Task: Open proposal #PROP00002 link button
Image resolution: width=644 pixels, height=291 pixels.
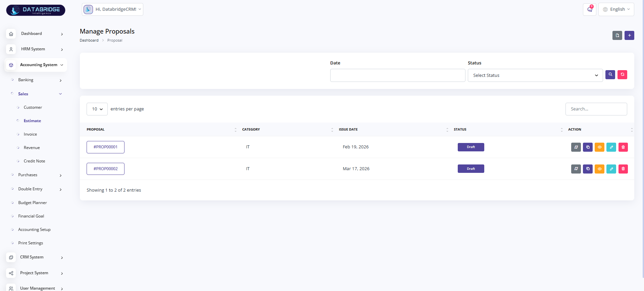Action: pyautogui.click(x=105, y=169)
